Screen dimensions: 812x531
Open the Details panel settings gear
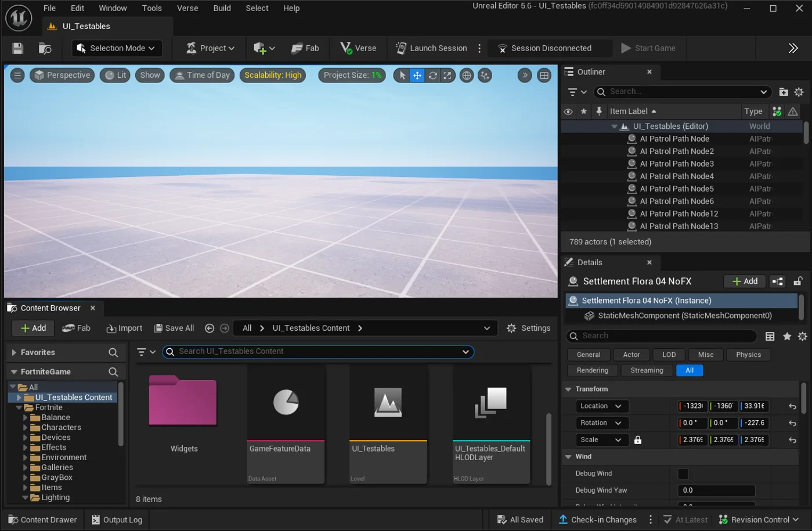pyautogui.click(x=803, y=336)
